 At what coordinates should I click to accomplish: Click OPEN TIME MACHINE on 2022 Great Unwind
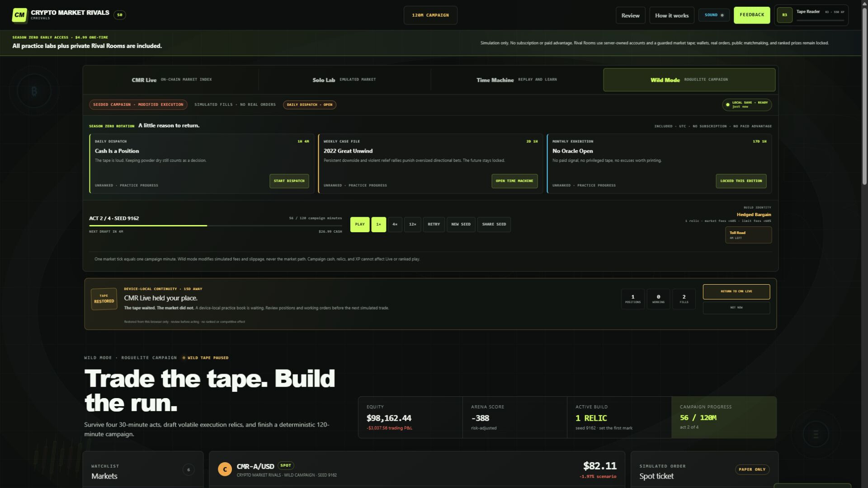click(x=514, y=181)
